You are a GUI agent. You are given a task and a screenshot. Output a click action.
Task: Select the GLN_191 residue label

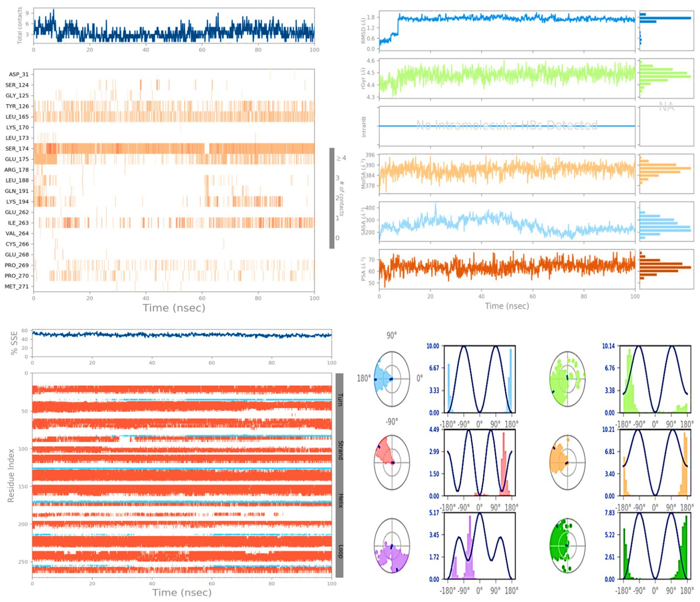tap(17, 191)
